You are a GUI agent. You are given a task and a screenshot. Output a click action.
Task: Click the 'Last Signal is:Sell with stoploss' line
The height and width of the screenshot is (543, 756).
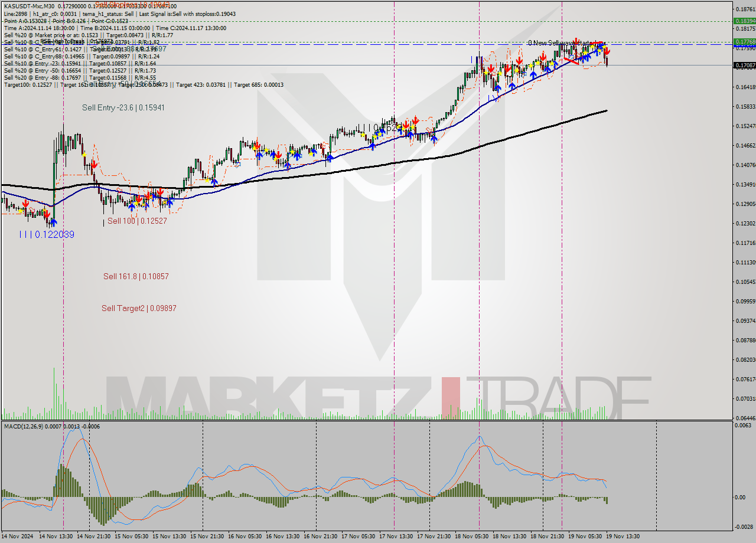186,14
